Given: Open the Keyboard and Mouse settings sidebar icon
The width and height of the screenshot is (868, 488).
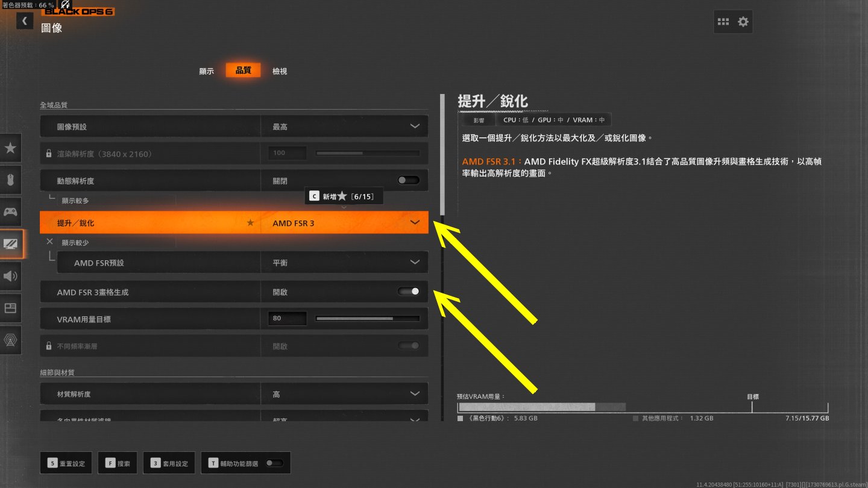Looking at the screenshot, I should pyautogui.click(x=10, y=180).
